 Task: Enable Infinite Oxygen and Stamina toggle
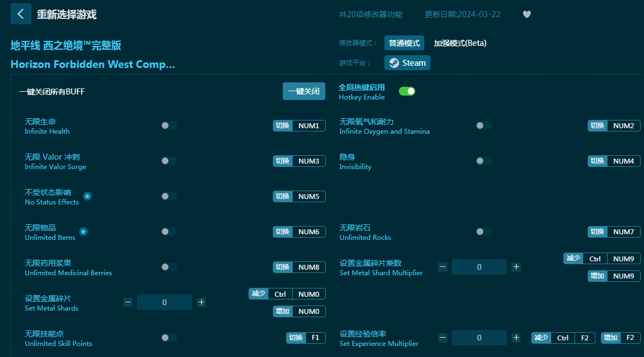484,125
